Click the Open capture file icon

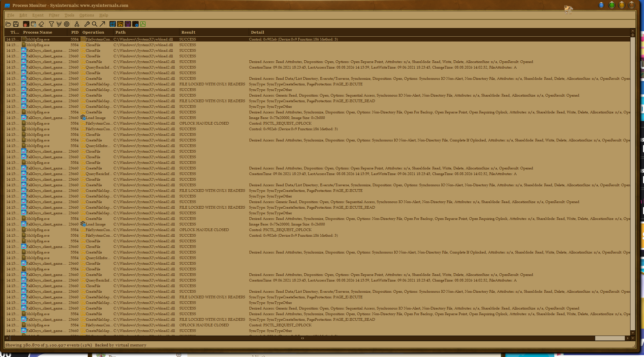coord(8,24)
